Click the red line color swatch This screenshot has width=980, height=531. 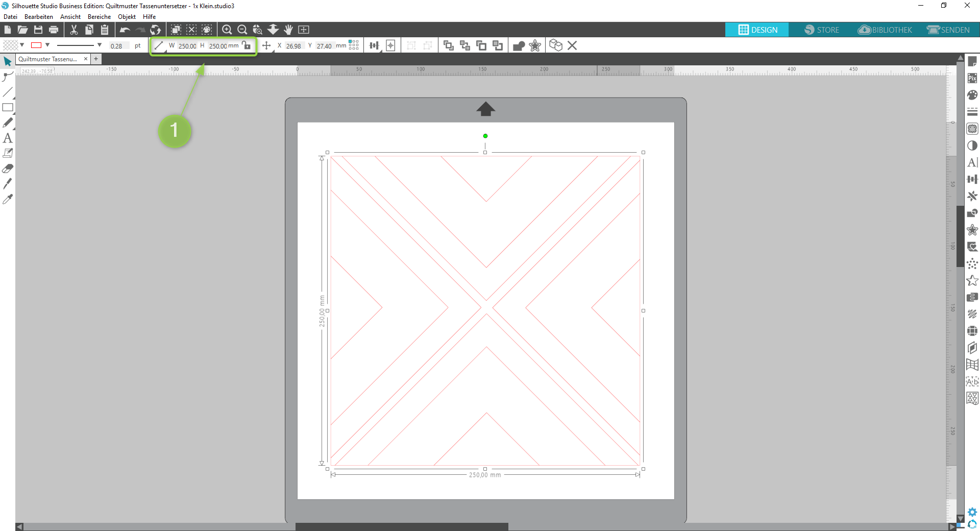(36, 45)
